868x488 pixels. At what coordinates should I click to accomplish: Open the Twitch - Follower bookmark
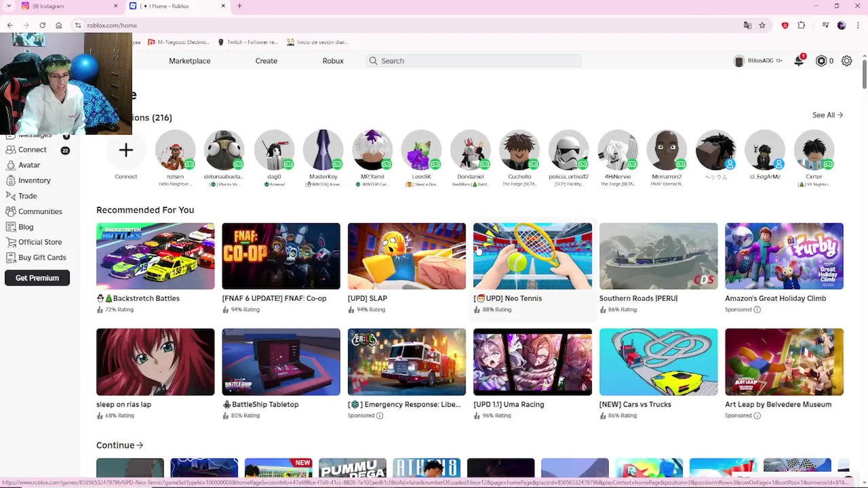tap(248, 42)
